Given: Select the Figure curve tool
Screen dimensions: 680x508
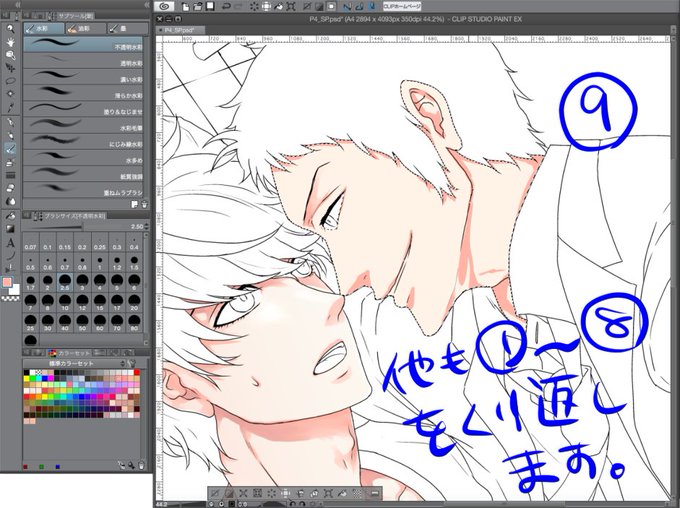Looking at the screenshot, I should [10, 256].
